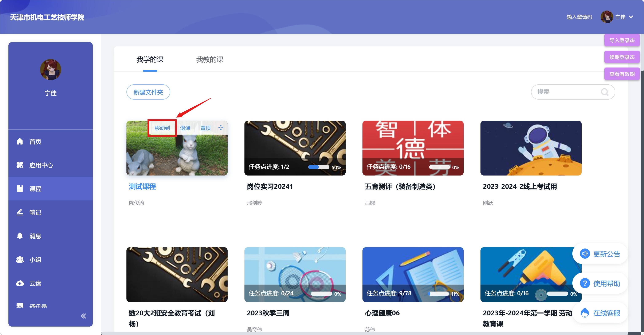Click the home icon in sidebar
644x335 pixels.
click(20, 142)
